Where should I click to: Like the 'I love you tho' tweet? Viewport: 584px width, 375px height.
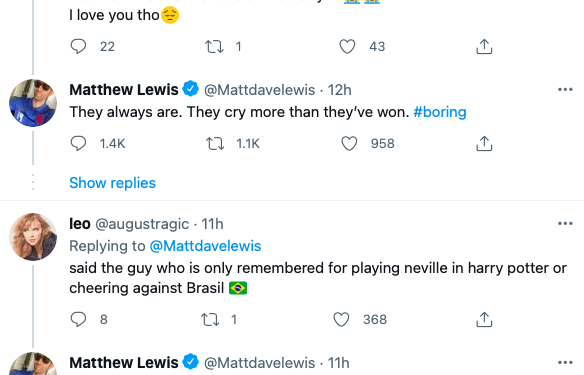pyautogui.click(x=347, y=47)
